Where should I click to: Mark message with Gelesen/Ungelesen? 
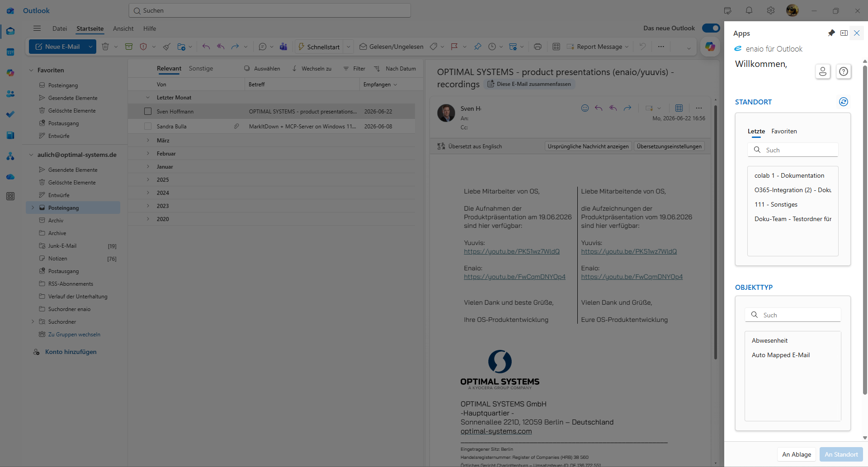point(392,47)
